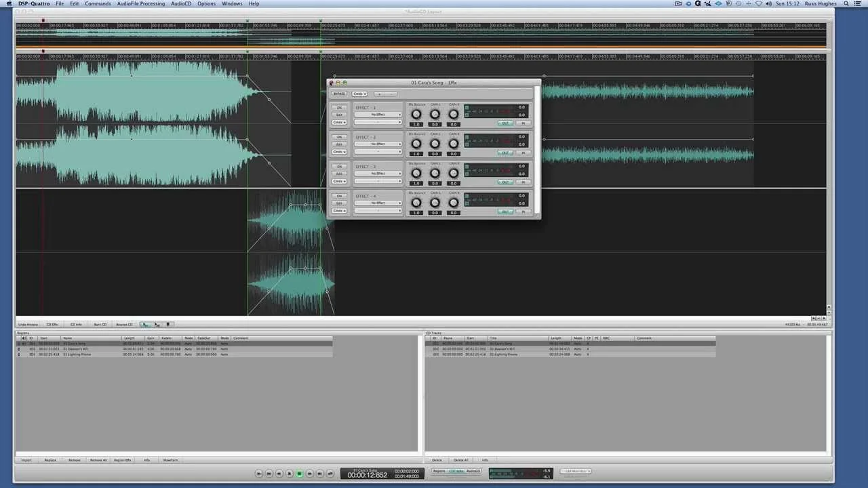
Task: Click the loop playback icon at transport's right end
Action: [x=330, y=473]
